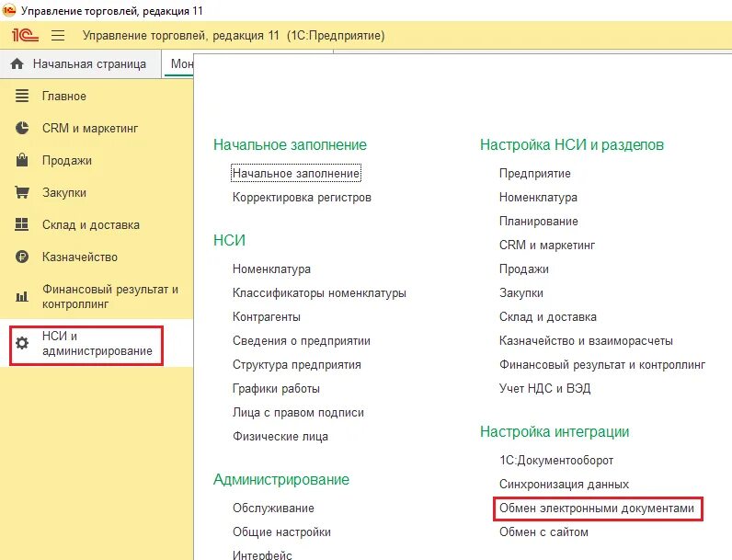Open Учет НДС и ВЭД
Viewport: 732px width, 560px height.
tap(544, 388)
